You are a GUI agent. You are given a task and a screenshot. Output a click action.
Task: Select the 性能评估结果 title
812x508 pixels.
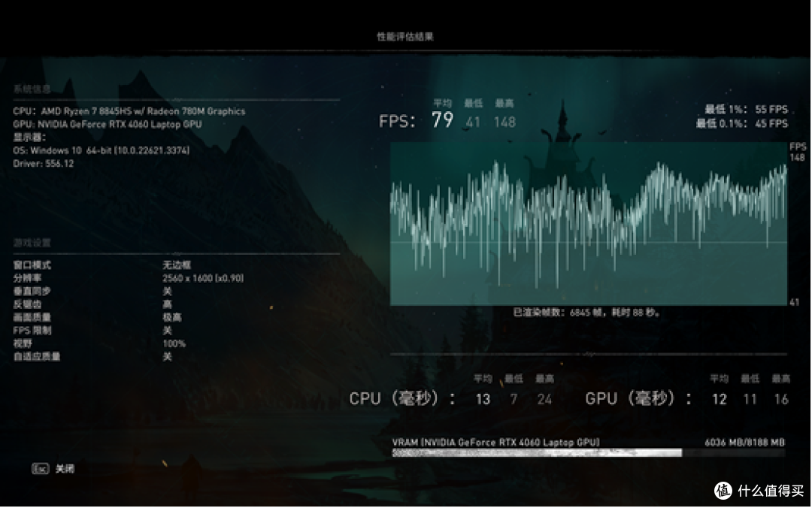(x=405, y=37)
